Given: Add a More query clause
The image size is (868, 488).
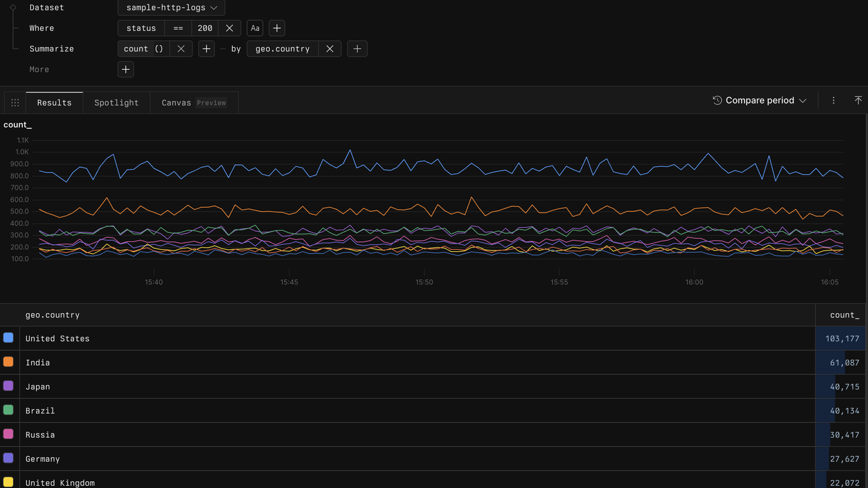Looking at the screenshot, I should click(x=126, y=69).
